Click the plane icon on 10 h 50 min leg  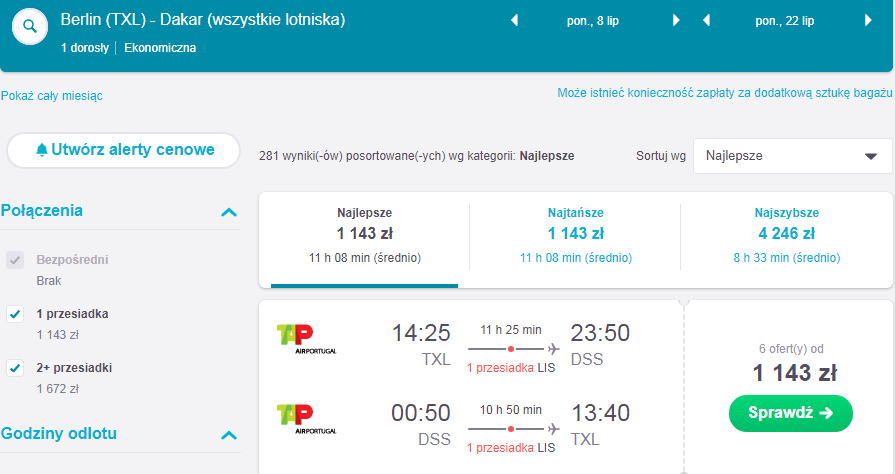click(553, 428)
